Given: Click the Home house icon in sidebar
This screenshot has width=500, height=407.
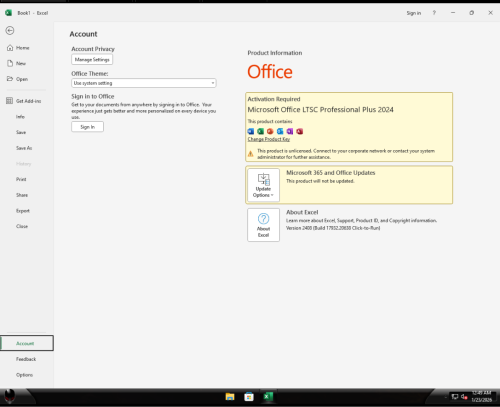Looking at the screenshot, I should [x=10, y=48].
